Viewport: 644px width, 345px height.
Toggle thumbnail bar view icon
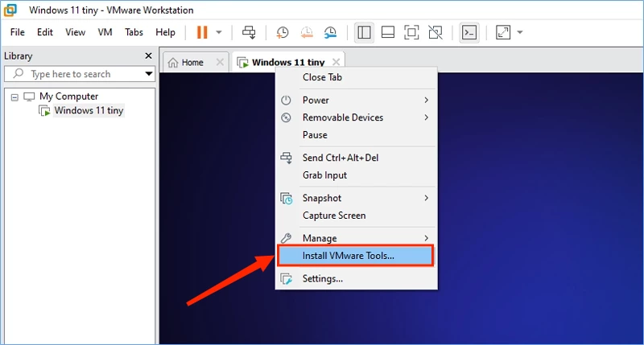(388, 32)
